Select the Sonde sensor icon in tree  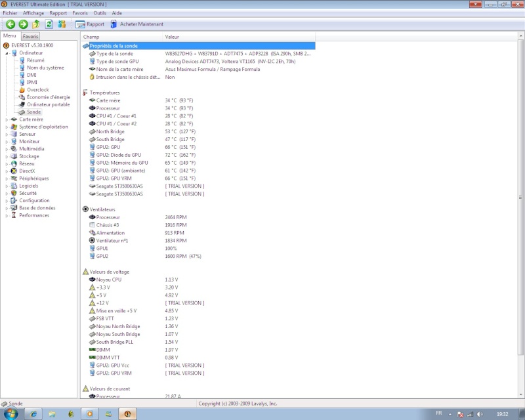pos(22,112)
